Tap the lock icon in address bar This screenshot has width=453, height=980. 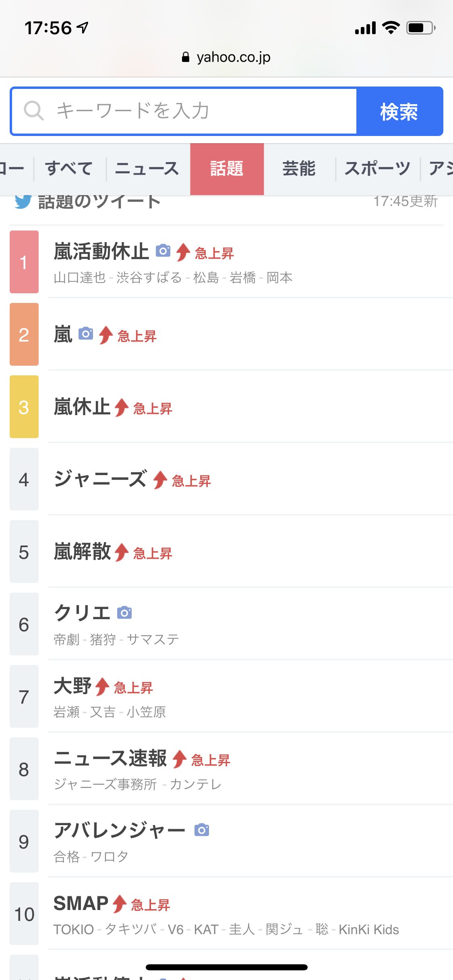point(185,57)
